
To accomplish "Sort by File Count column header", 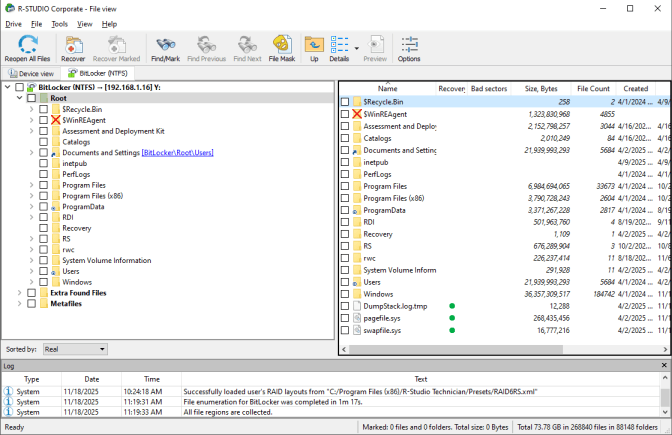I will click(x=593, y=89).
